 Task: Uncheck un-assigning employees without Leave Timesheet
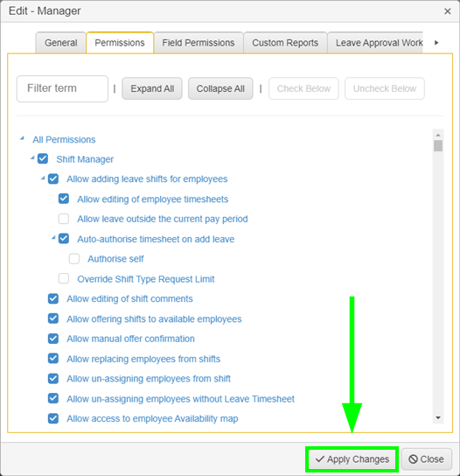point(53,398)
